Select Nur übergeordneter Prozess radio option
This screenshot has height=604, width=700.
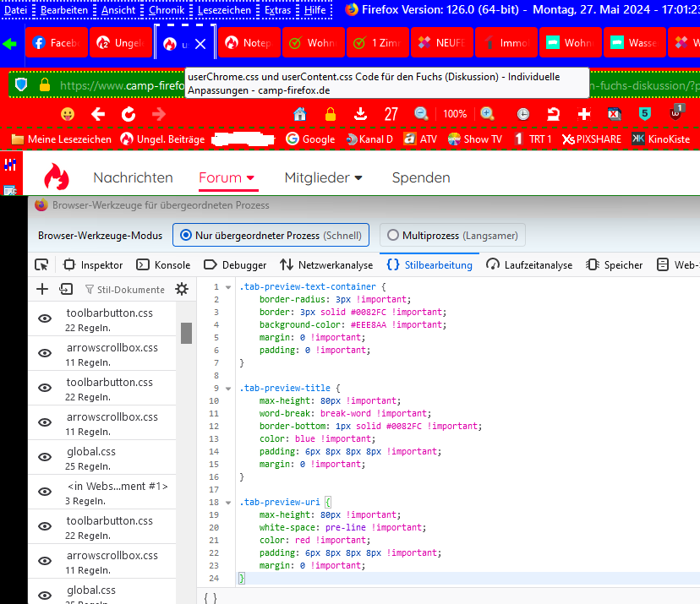pyautogui.click(x=183, y=235)
